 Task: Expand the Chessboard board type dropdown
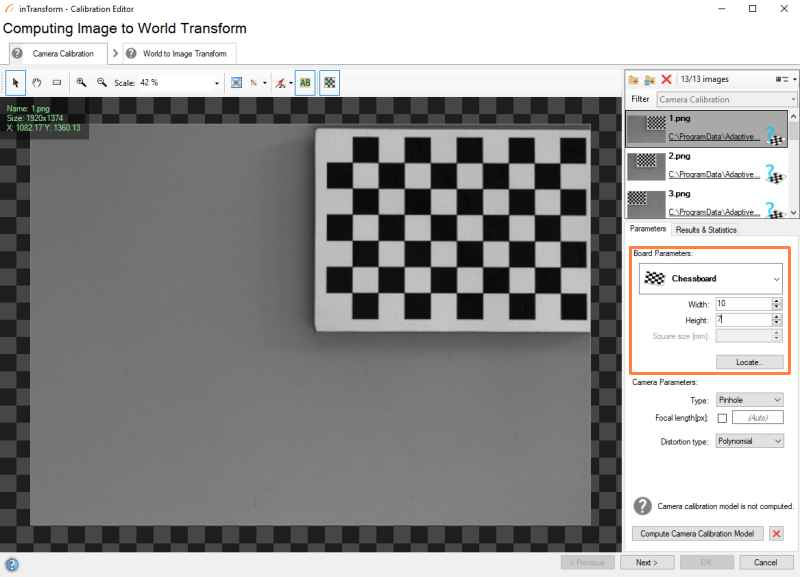[778, 279]
